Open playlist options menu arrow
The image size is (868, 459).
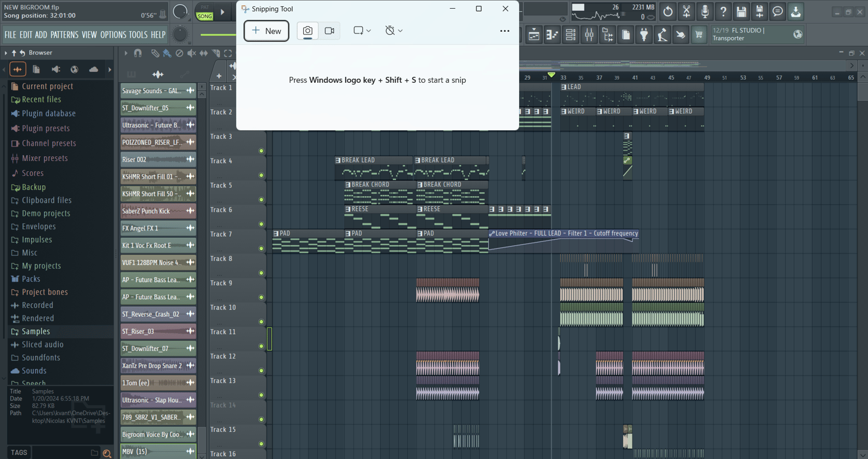tap(126, 53)
